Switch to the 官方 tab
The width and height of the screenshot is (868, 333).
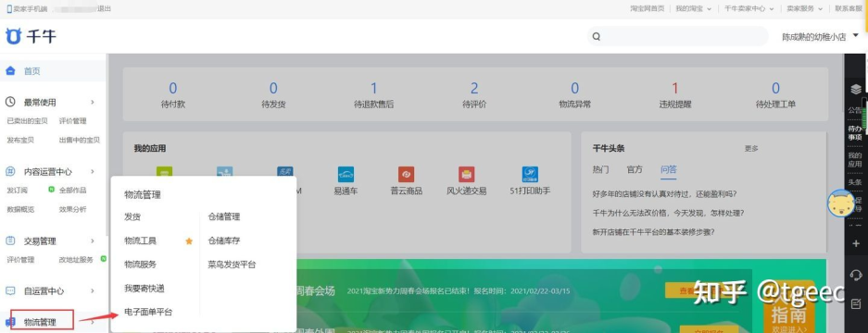(x=635, y=169)
